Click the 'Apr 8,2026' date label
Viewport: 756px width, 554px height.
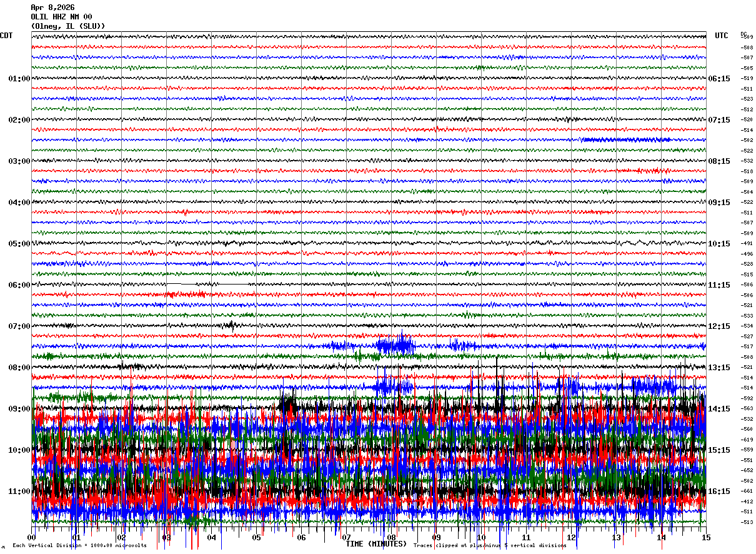pyautogui.click(x=52, y=8)
